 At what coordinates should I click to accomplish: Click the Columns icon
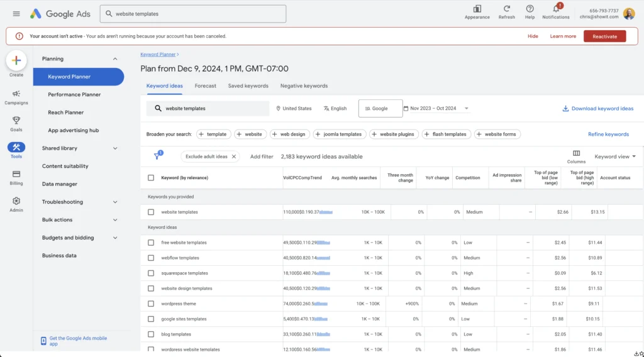(576, 153)
